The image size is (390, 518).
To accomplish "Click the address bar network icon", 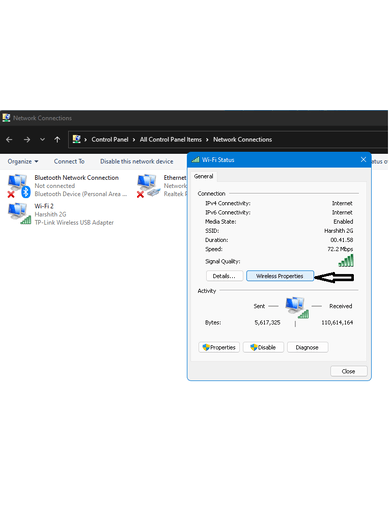I will tap(77, 139).
